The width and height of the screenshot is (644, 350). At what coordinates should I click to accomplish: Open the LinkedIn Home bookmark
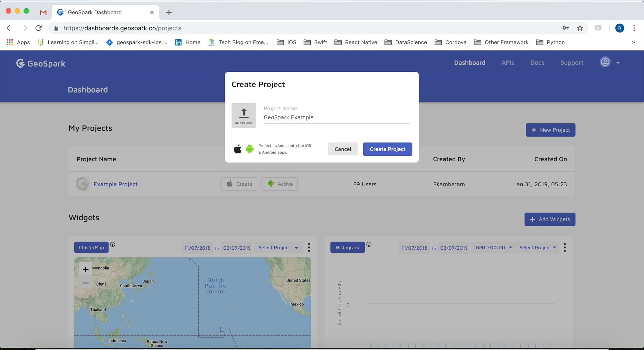coord(188,42)
